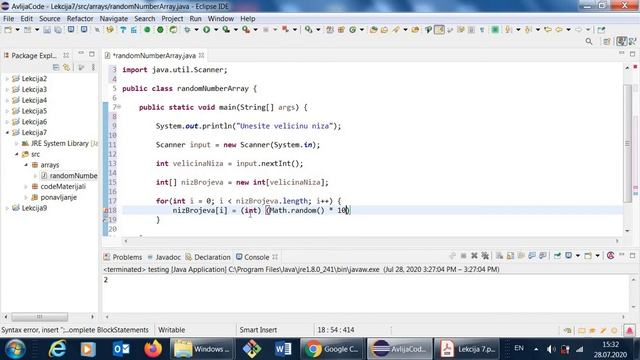This screenshot has width=640, height=360.
Task: Click Collapse All in Package Explorer
Action: point(56,67)
